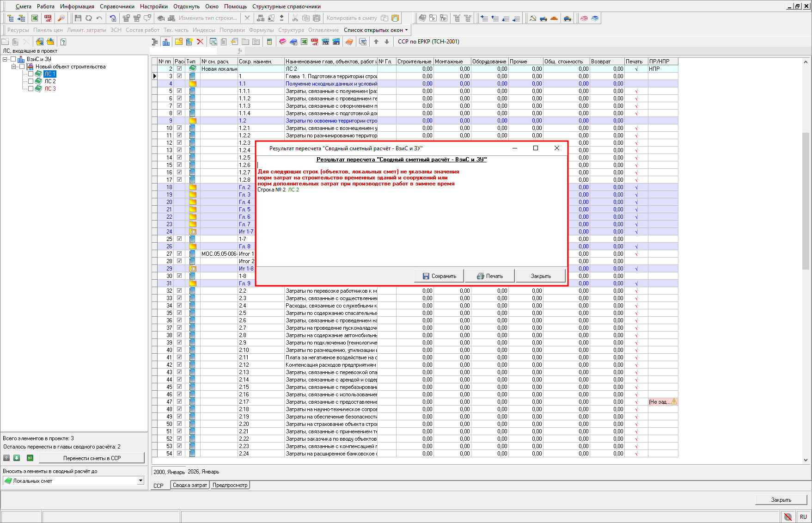Open the Локальных смет dropdown
This screenshot has width=812, height=523.
coord(140,481)
